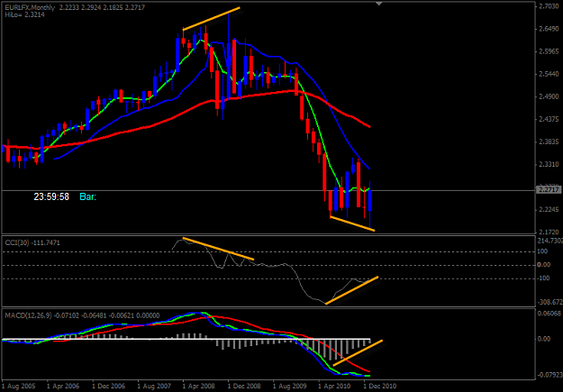Select the ascending orange trendline in CCI window
This screenshot has width=563, height=392.
(x=352, y=290)
